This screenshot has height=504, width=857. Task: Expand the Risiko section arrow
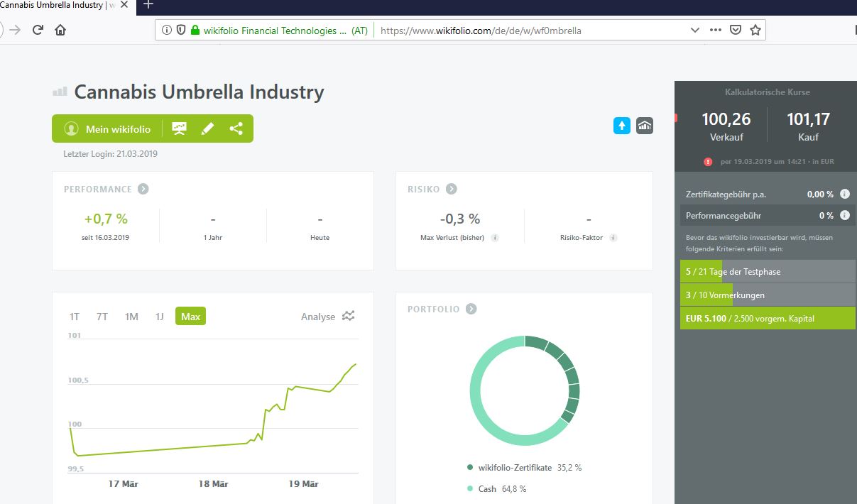452,189
